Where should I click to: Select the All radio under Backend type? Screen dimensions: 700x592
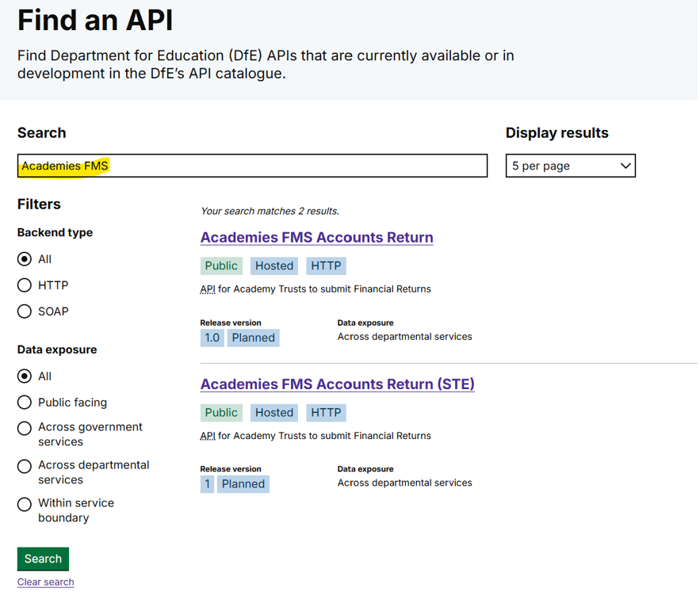(25, 259)
